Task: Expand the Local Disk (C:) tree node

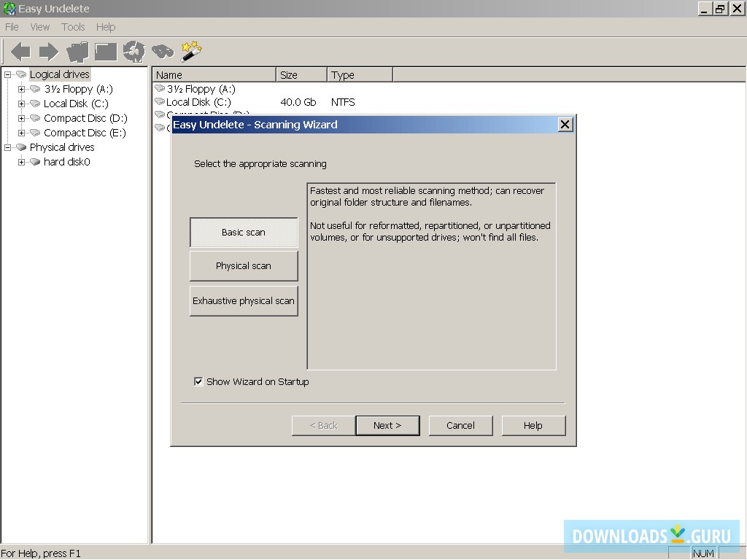Action: 23,104
